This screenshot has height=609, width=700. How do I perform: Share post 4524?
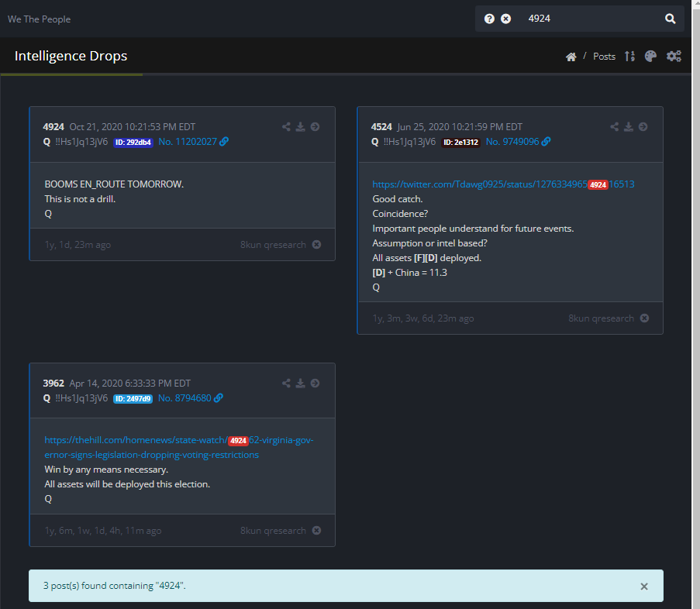pyautogui.click(x=614, y=127)
